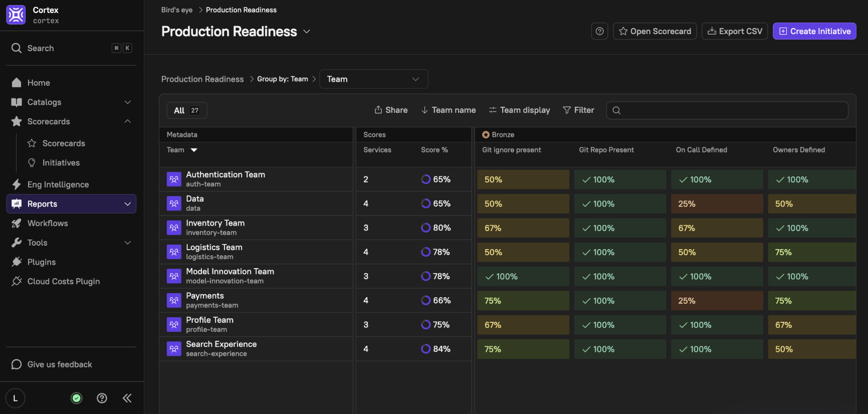Click the Cortex logo icon
Screen dimensions: 868x414
[x=16, y=15]
